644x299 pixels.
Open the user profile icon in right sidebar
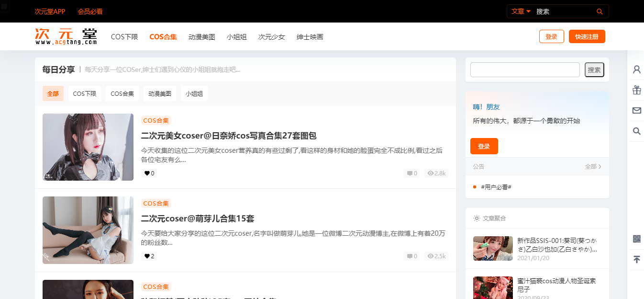[636, 69]
